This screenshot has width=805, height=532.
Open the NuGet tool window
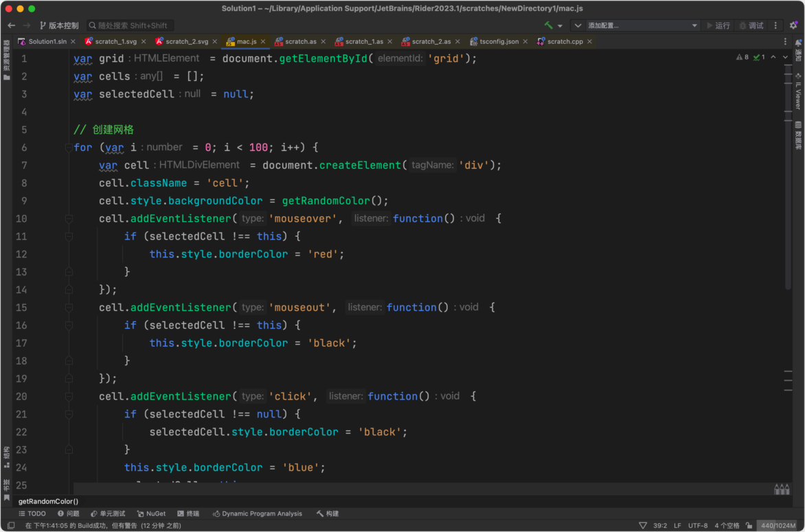click(x=151, y=513)
